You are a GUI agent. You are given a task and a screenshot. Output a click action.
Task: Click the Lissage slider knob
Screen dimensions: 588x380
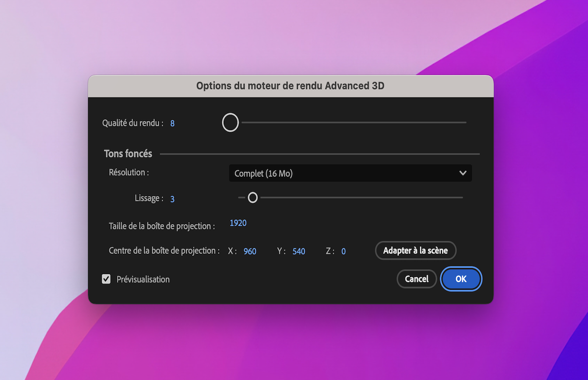[253, 197]
